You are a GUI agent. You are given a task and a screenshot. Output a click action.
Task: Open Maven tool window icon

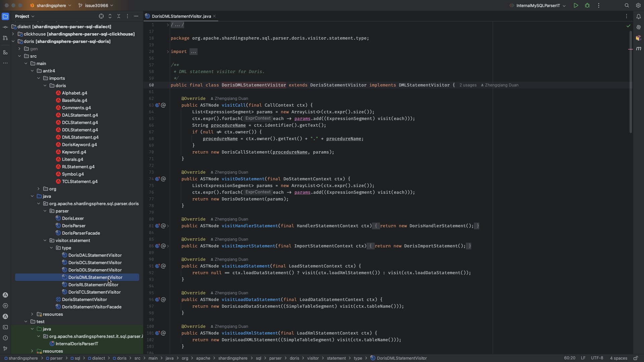(638, 49)
